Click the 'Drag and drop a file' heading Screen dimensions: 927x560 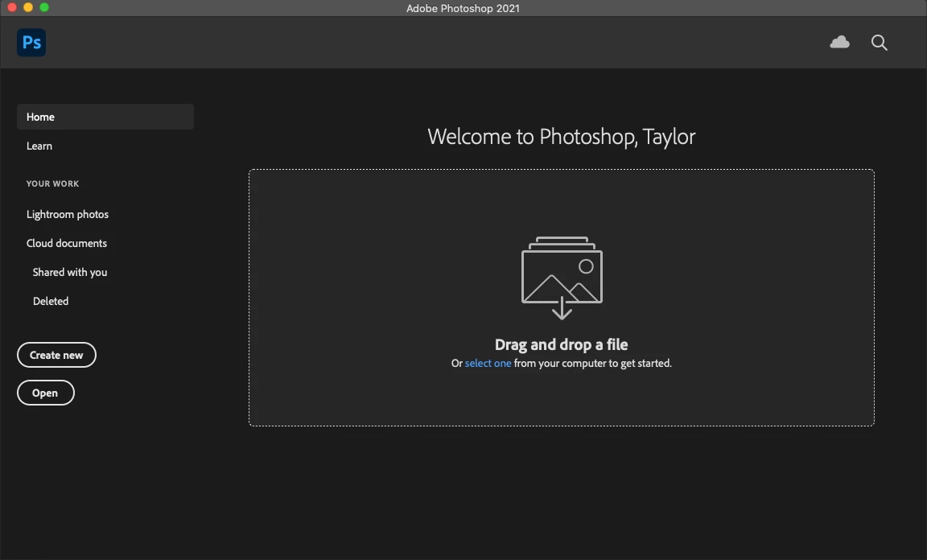point(561,344)
